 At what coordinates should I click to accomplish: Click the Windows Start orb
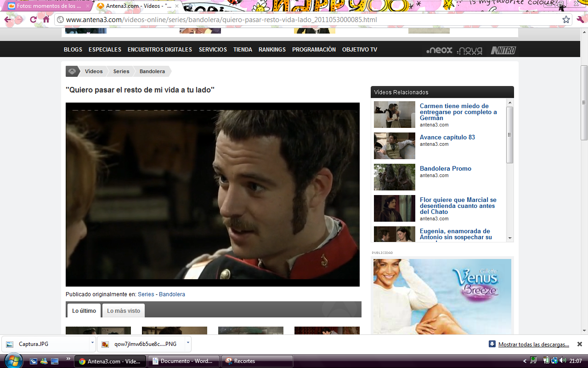click(x=13, y=361)
